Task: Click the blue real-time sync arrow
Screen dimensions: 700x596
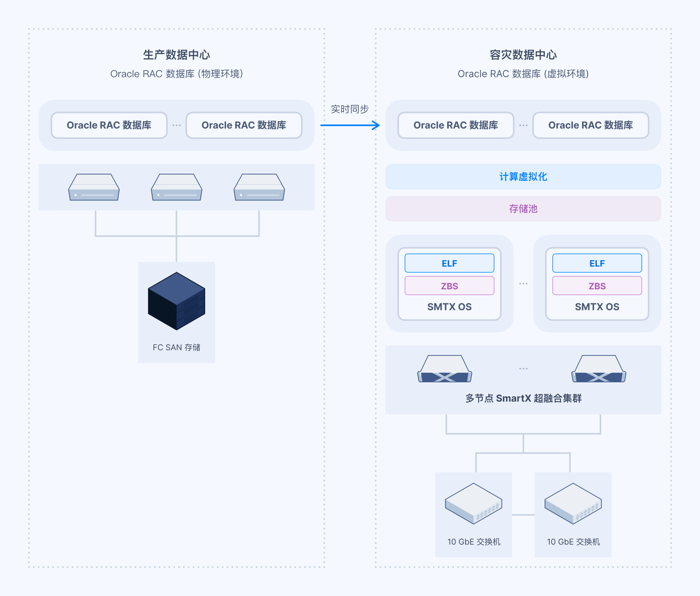Action: tap(350, 125)
